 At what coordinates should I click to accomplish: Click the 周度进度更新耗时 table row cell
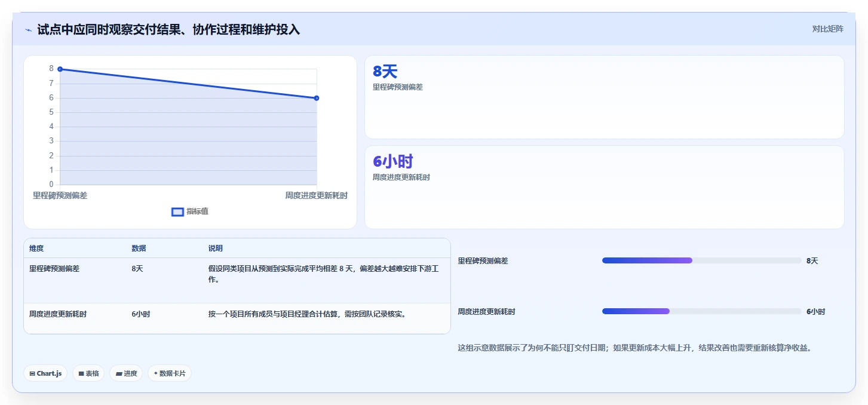coord(58,314)
